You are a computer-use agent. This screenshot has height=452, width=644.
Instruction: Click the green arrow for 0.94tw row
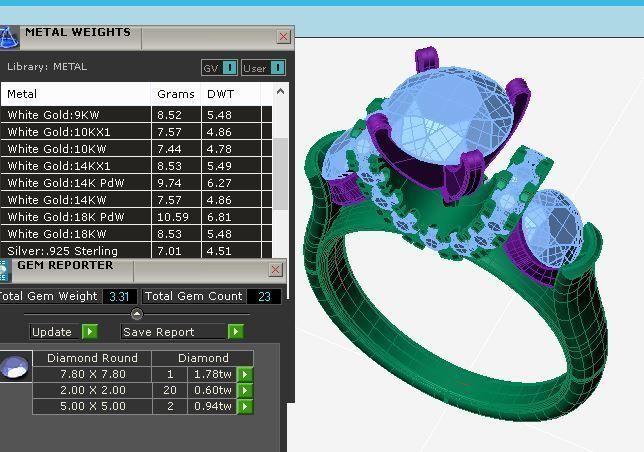(x=245, y=406)
